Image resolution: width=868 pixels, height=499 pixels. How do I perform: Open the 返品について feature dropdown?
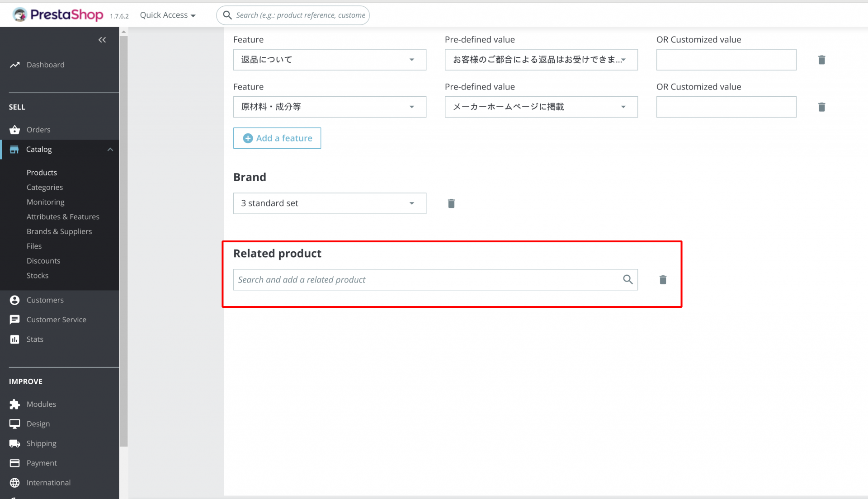pos(330,60)
